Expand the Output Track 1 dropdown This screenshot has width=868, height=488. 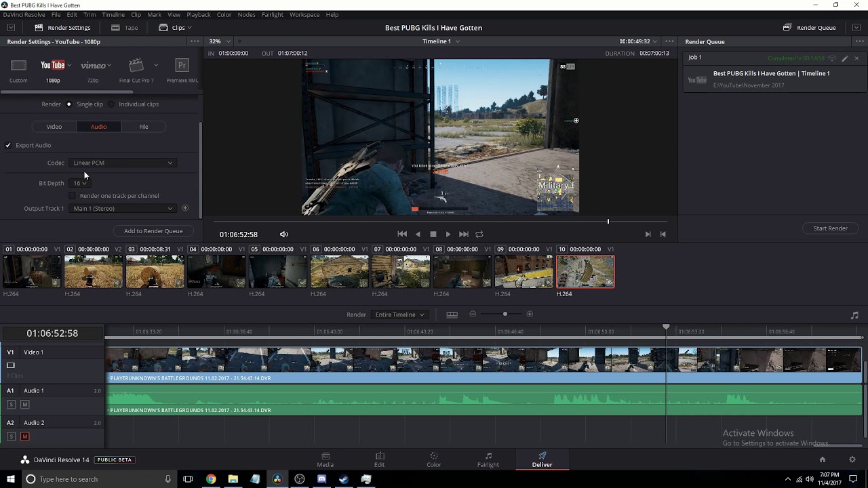pyautogui.click(x=122, y=209)
